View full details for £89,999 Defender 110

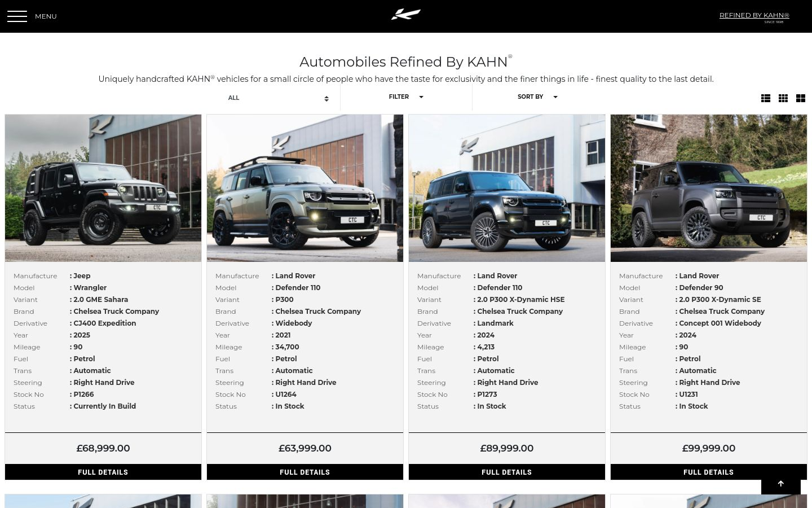tap(507, 472)
